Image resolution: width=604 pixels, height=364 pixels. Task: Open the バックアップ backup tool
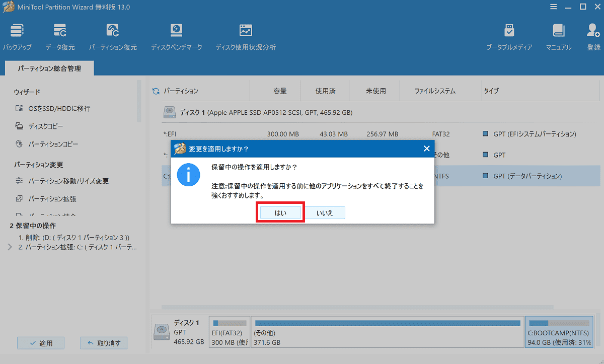(x=17, y=37)
